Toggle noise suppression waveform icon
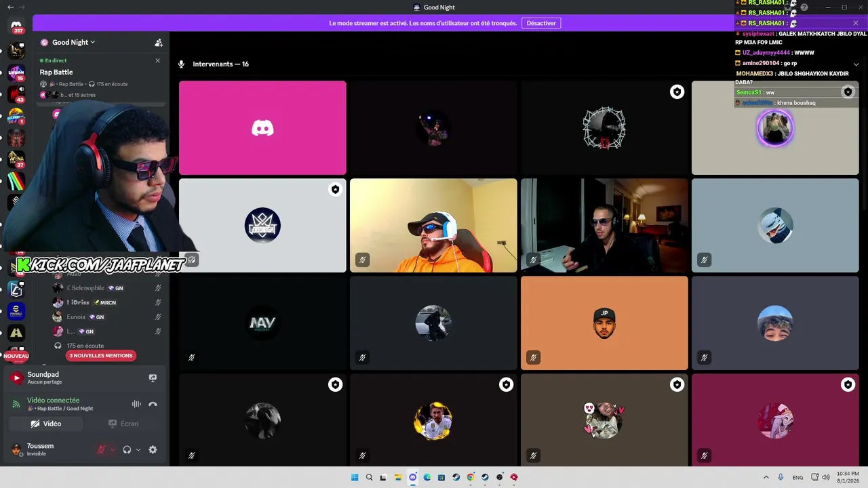This screenshot has height=488, width=868. [136, 404]
